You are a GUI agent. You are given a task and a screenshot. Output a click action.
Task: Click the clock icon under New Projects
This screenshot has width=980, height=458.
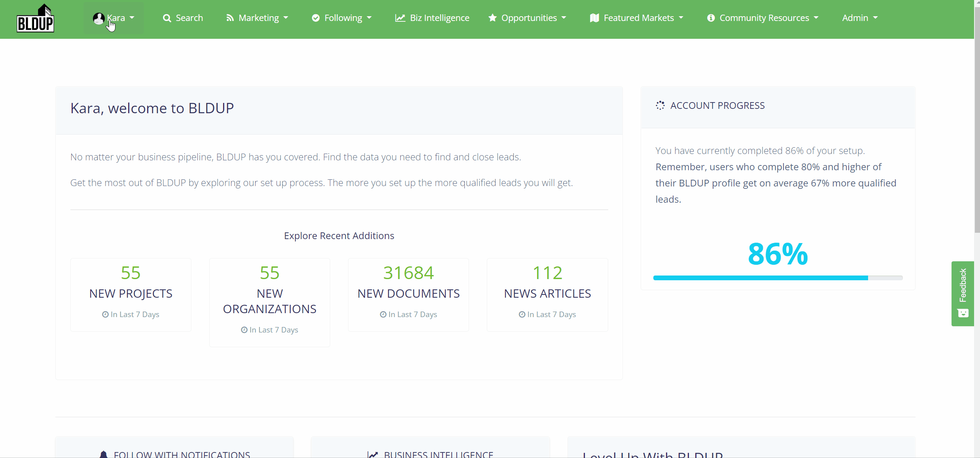coord(105,314)
